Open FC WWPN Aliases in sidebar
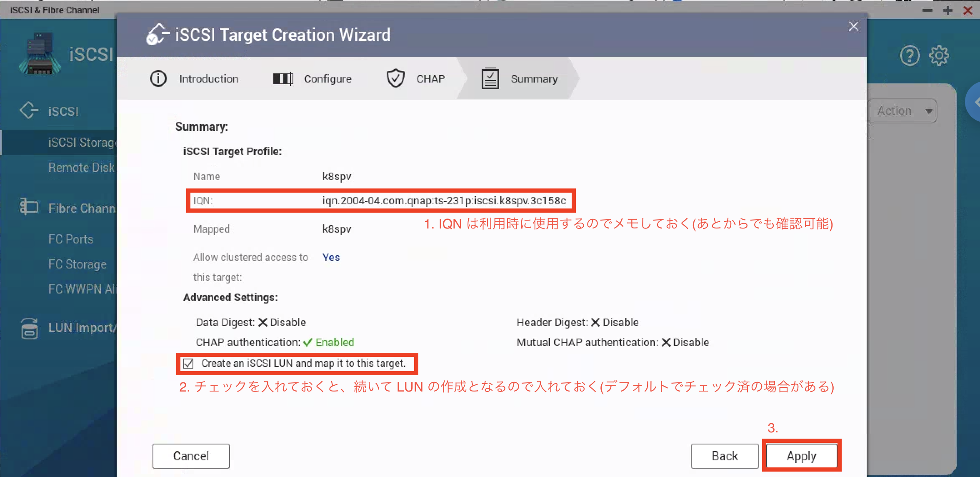This screenshot has width=980, height=477. [82, 289]
